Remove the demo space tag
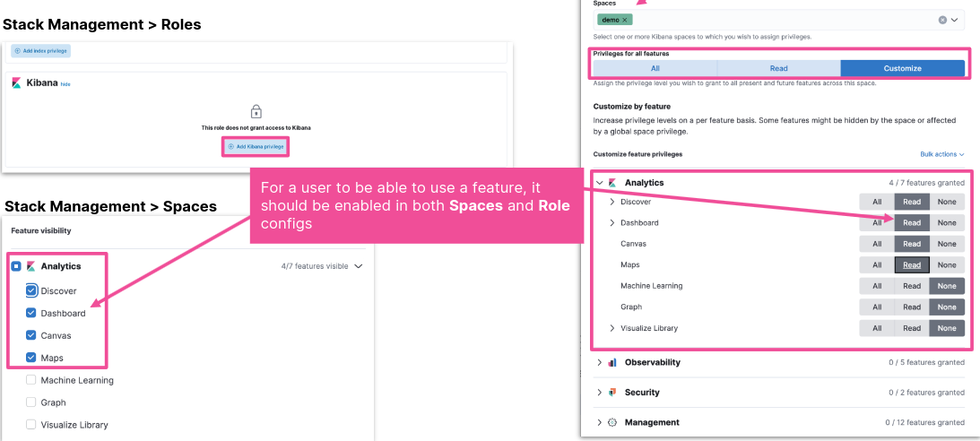This screenshot has width=980, height=441. (x=626, y=20)
